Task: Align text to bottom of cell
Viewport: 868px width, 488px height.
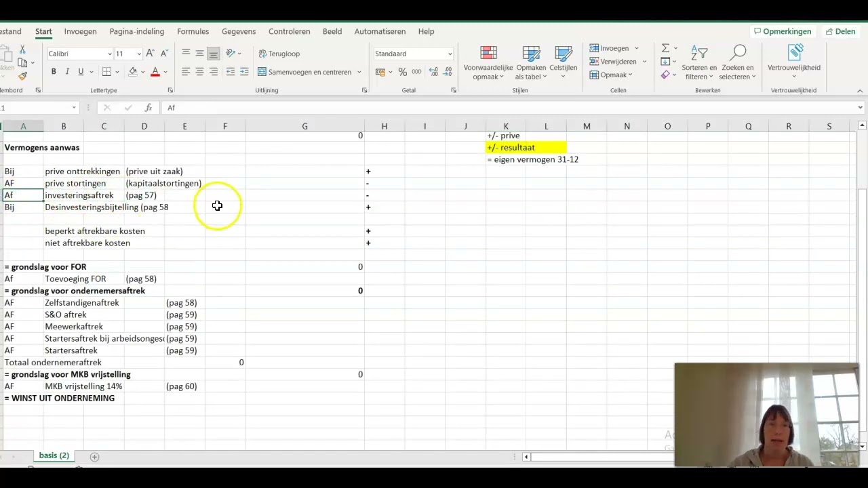Action: coord(214,54)
